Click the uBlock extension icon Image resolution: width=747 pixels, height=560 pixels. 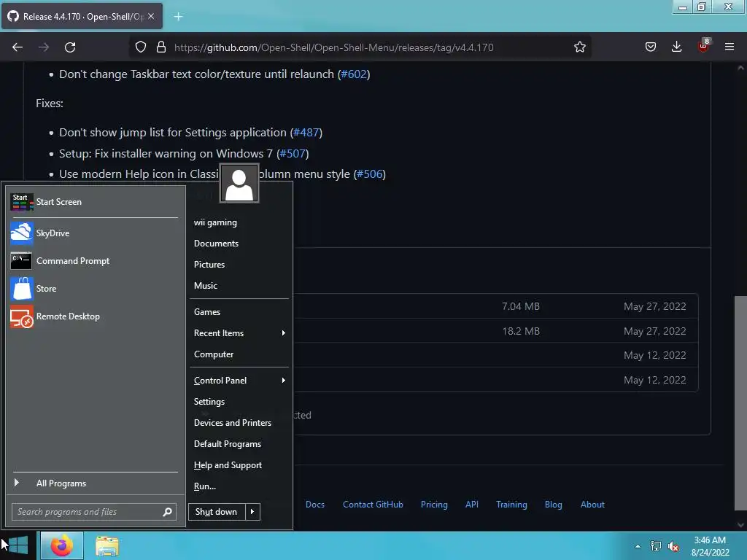(x=703, y=46)
